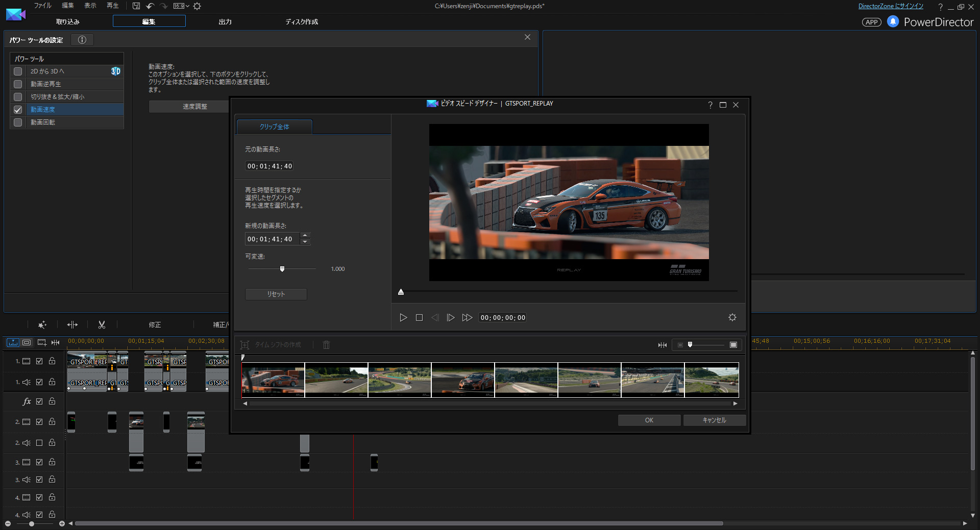Viewport: 980px width, 530px height.
Task: Click the play button in Video Speed Designer
Action: pos(403,317)
